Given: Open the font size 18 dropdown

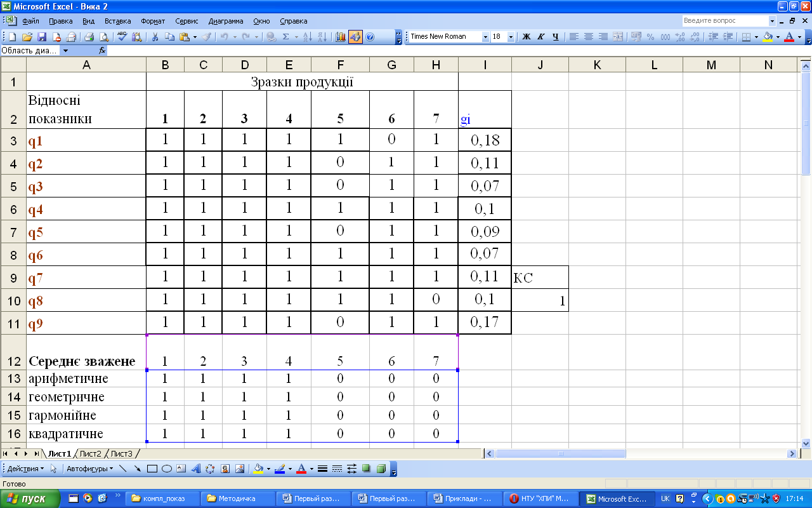Looking at the screenshot, I should (511, 37).
